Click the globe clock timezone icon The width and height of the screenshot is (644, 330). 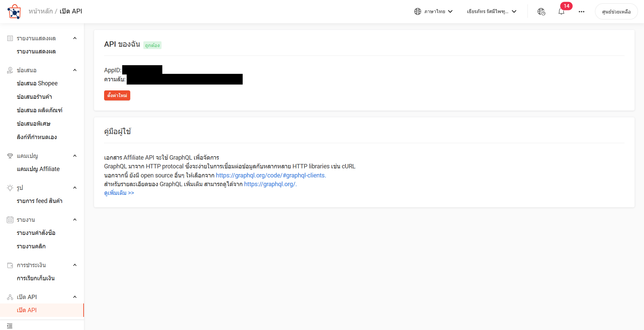[x=541, y=12]
